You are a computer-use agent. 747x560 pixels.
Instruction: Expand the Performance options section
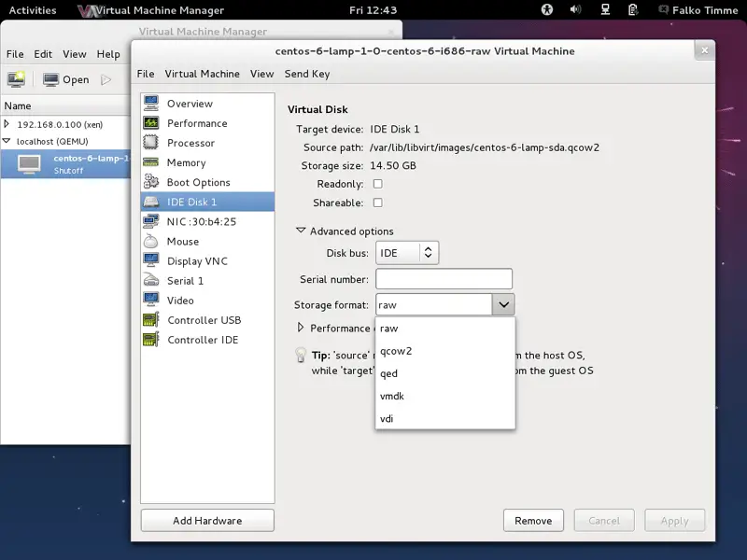300,328
